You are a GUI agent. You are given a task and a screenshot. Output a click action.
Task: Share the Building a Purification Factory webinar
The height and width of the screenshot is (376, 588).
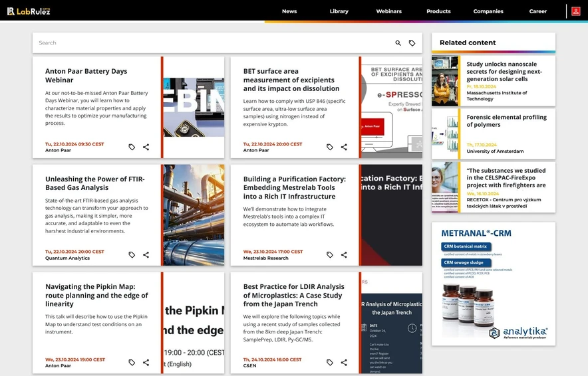point(344,254)
